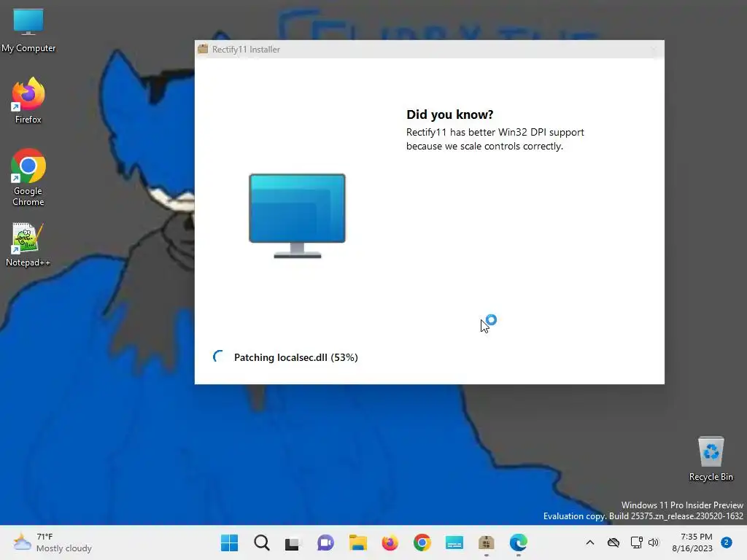This screenshot has height=560, width=747.
Task: Click the Rectify11 DPI support tip text
Action: (495, 139)
